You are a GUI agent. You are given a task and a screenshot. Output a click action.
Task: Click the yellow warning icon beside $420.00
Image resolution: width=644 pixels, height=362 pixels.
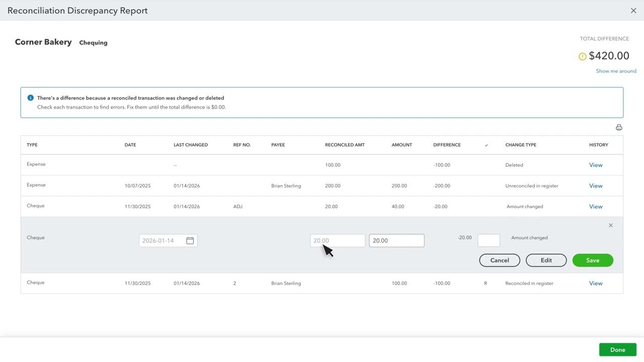point(582,56)
